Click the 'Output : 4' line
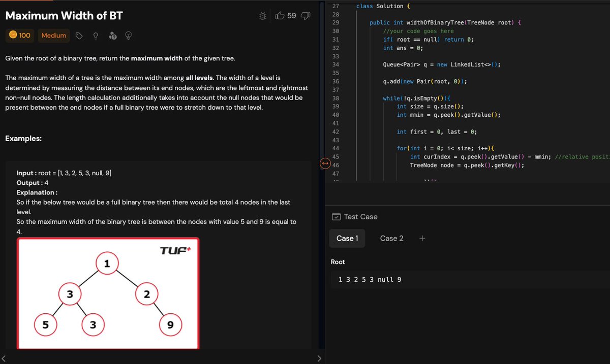The height and width of the screenshot is (364, 610). point(33,183)
